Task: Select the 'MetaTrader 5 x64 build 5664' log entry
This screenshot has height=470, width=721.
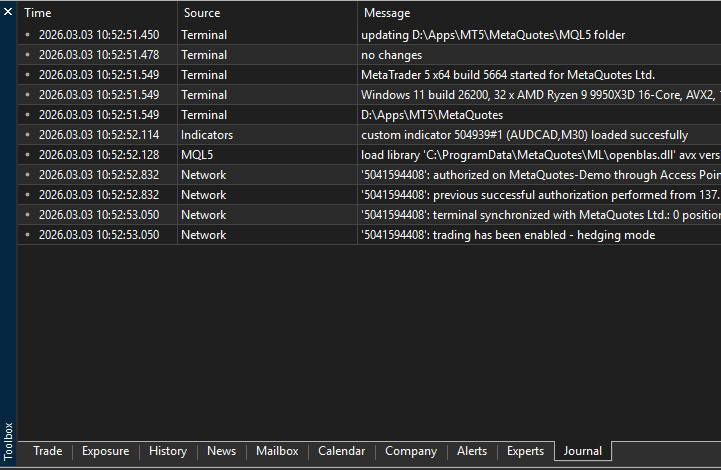Action: click(508, 75)
